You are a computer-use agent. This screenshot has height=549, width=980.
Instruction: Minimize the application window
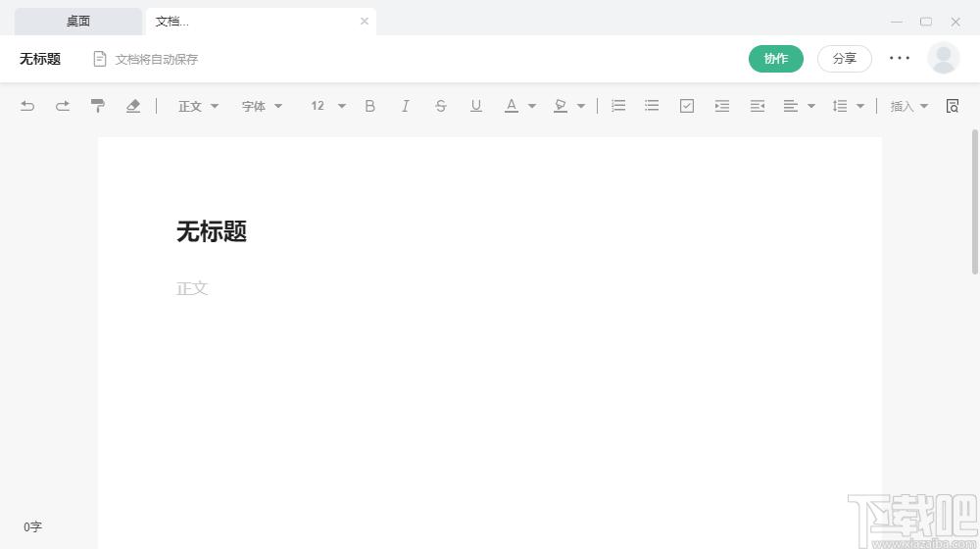pyautogui.click(x=897, y=22)
